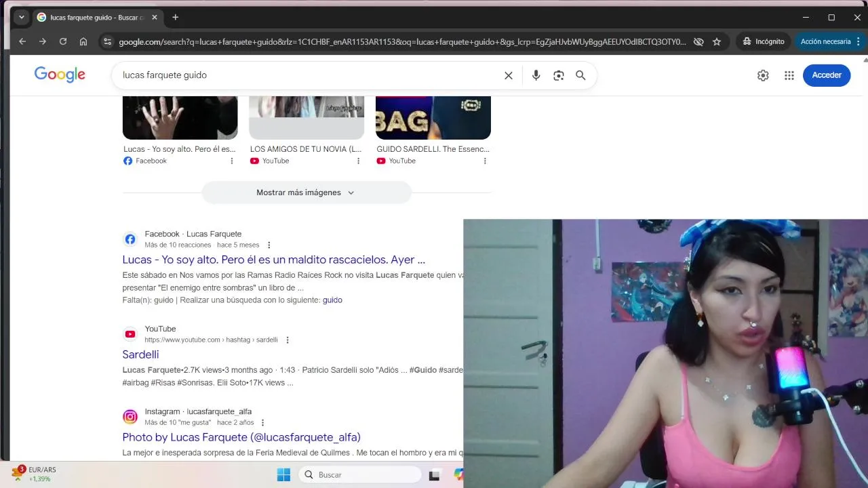The width and height of the screenshot is (868, 488).
Task: Open options for 'LOS AMIGOS DE TU NOVIA' image
Action: [359, 161]
